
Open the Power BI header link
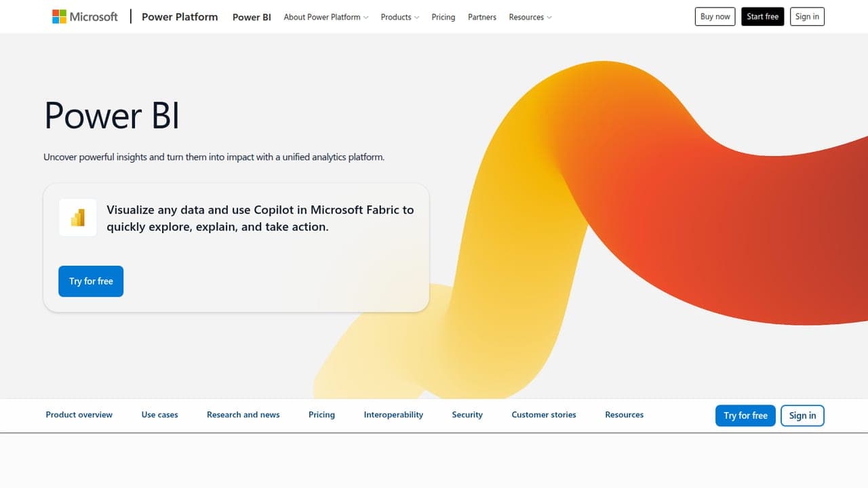[x=252, y=17]
